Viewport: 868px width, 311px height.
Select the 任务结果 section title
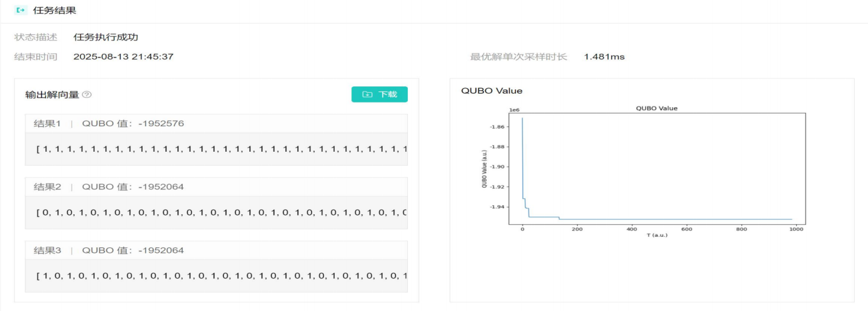point(54,10)
